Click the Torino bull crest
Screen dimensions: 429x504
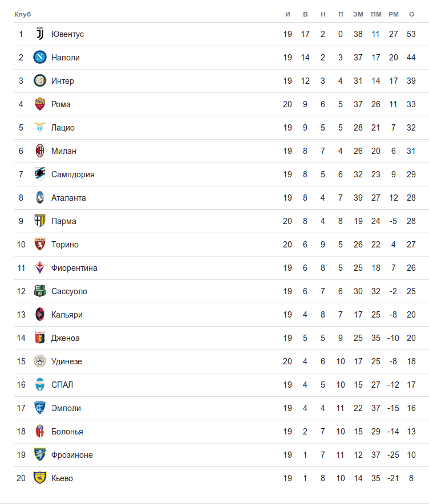tap(40, 245)
